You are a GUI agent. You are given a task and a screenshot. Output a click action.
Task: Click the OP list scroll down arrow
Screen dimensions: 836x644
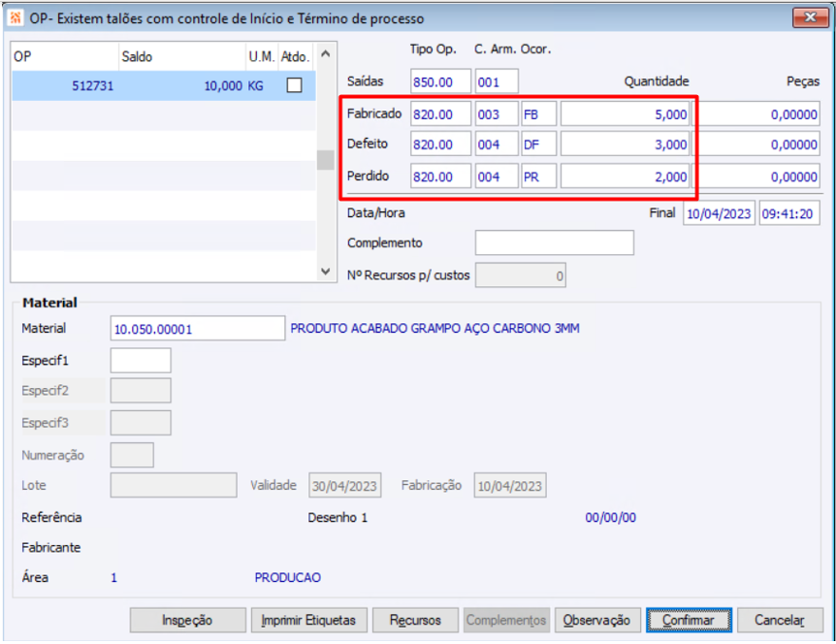325,271
